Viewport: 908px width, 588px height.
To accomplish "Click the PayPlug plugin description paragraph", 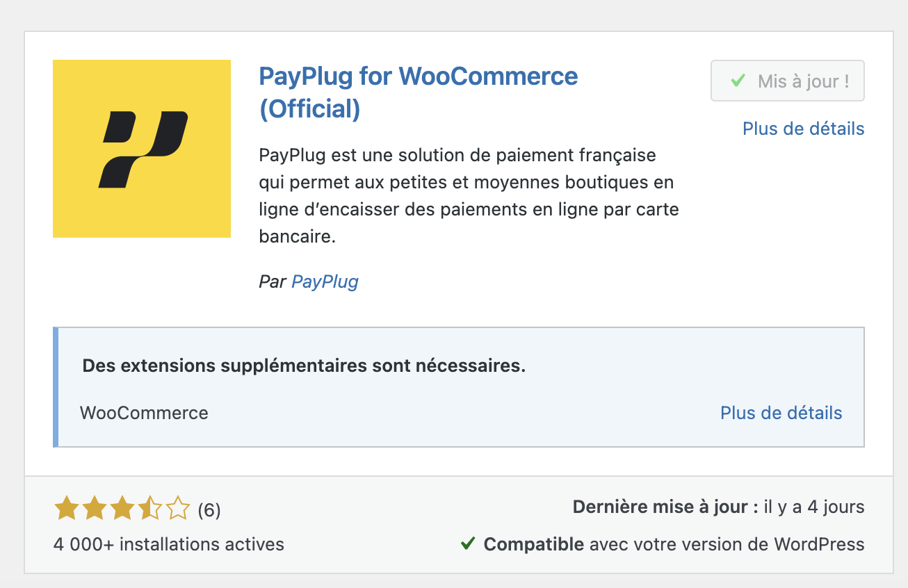I will pyautogui.click(x=469, y=195).
